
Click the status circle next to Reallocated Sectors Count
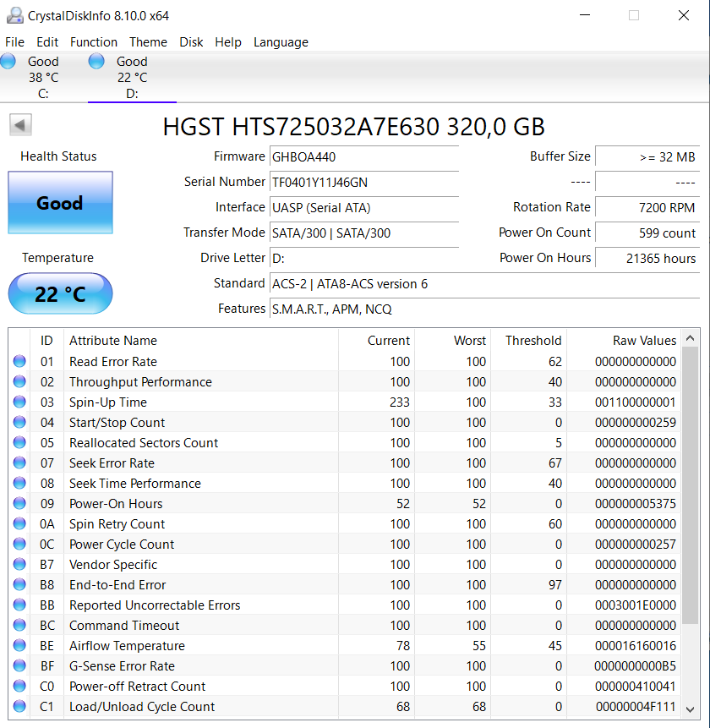(19, 442)
